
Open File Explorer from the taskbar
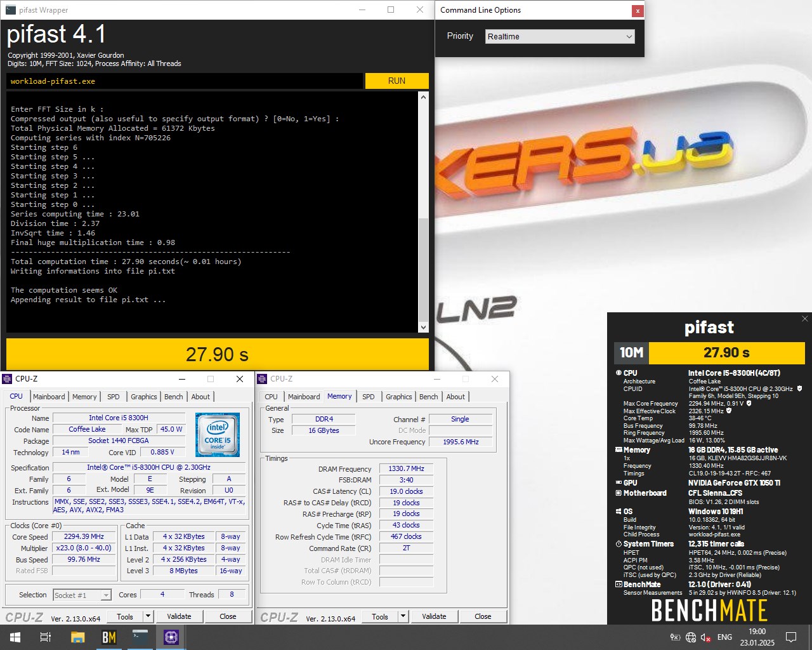[x=77, y=637]
